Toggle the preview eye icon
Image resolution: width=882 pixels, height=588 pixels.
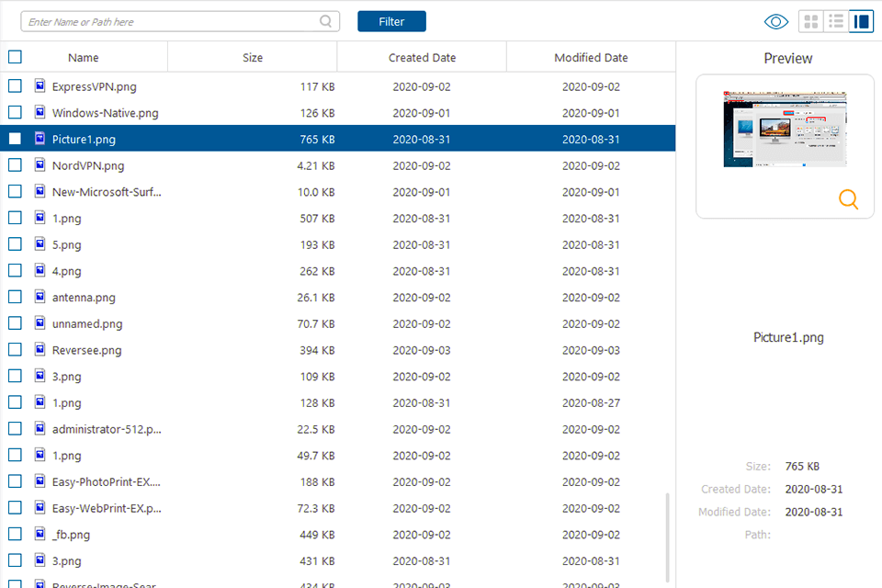pos(775,21)
